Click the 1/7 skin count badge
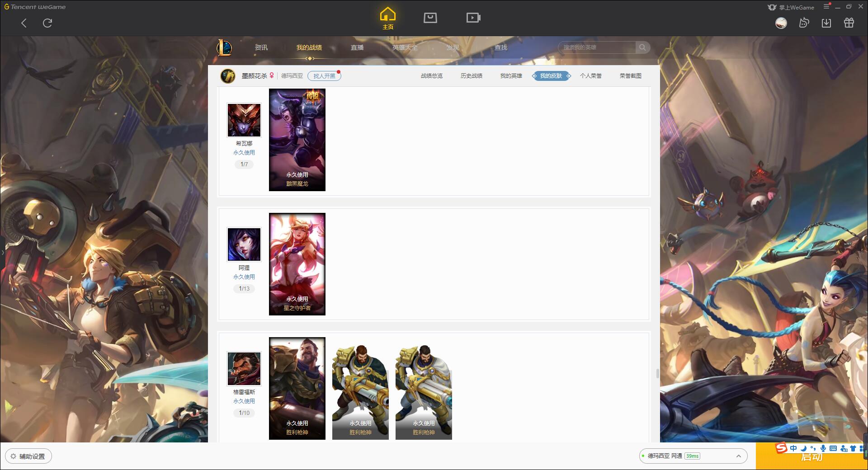The image size is (868, 470). [x=244, y=164]
